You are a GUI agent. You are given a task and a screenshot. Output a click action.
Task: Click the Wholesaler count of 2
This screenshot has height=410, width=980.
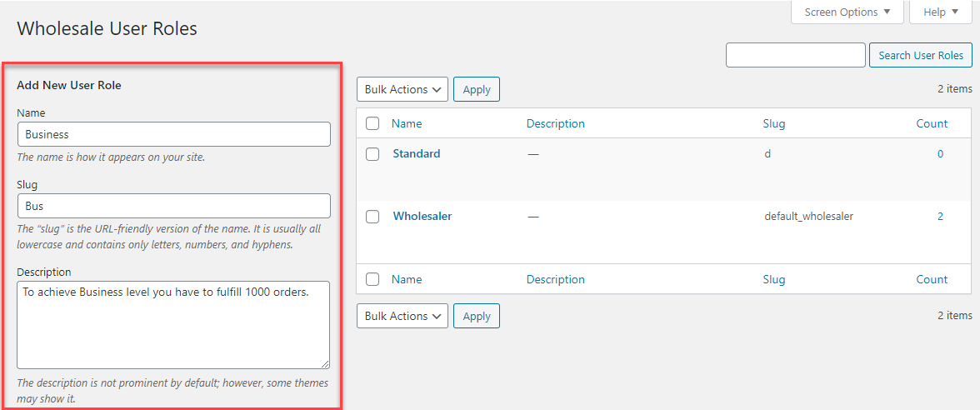pyautogui.click(x=940, y=216)
